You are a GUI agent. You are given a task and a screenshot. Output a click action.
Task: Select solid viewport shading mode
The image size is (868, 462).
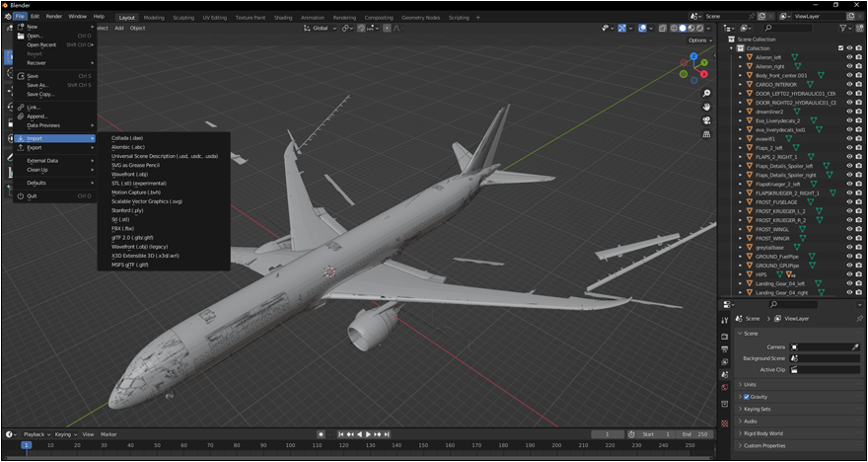(x=683, y=29)
